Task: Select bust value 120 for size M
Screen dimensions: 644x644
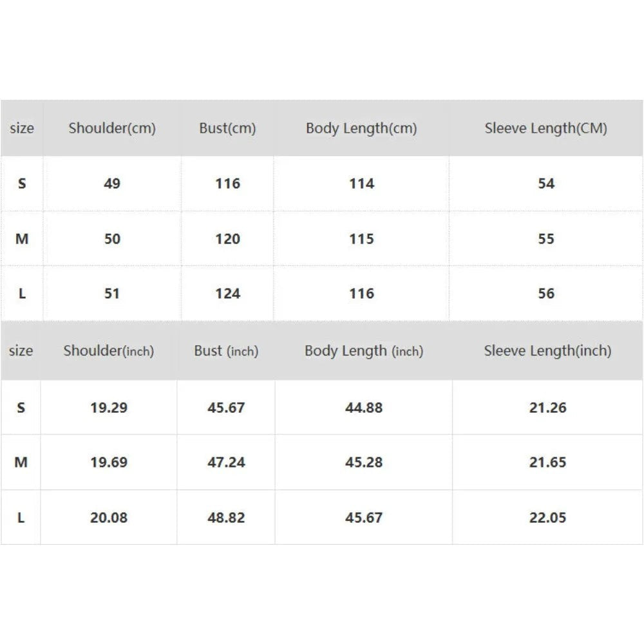Action: (227, 239)
